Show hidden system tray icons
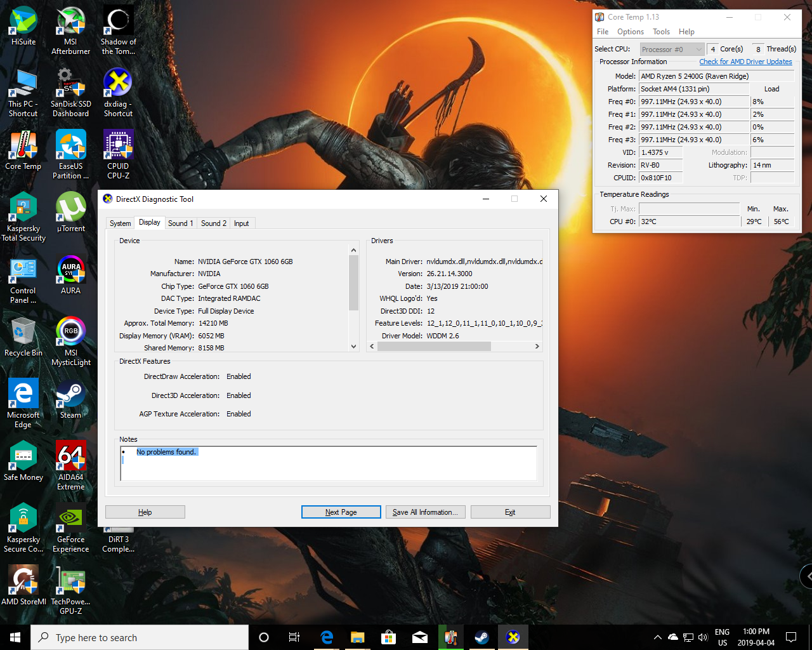Image resolution: width=812 pixels, height=650 pixels. pos(658,637)
